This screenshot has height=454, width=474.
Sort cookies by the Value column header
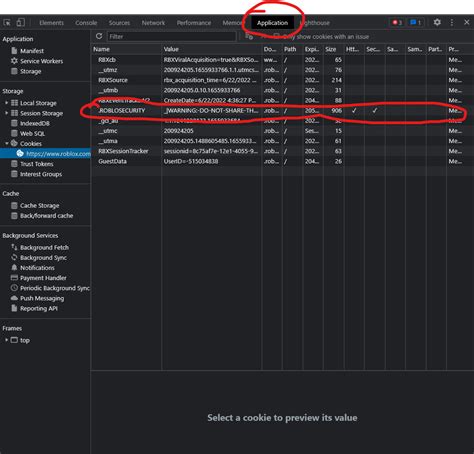[x=212, y=49]
